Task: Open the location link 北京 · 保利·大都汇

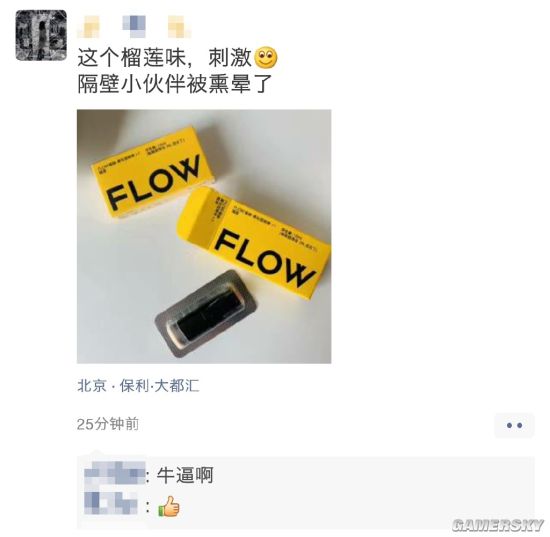Action: [x=138, y=386]
